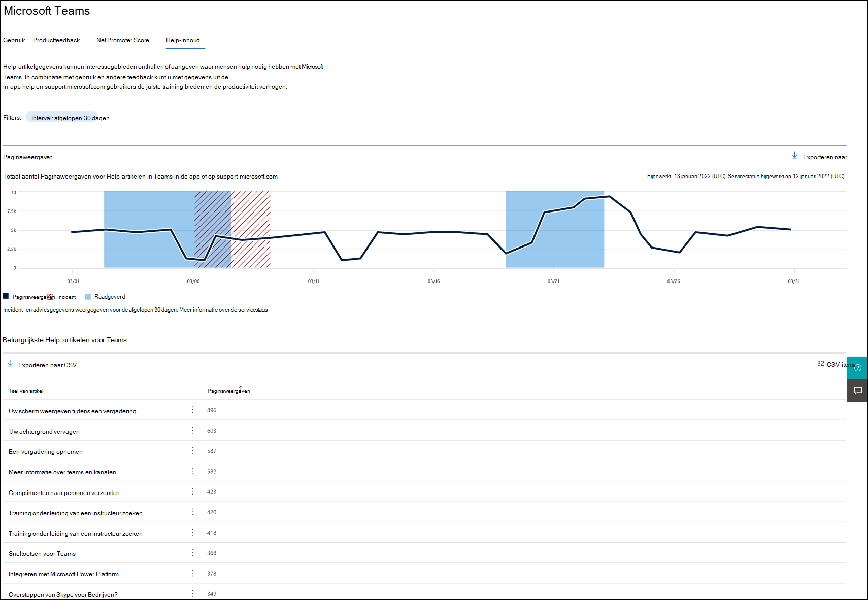The image size is (868, 600).
Task: Open the help question-mark side button
Action: point(857,368)
